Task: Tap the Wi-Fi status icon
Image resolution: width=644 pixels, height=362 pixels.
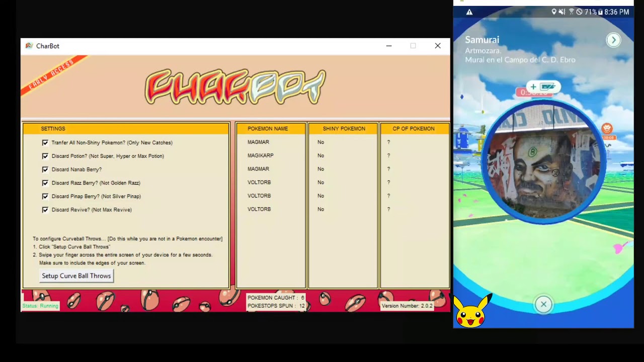Action: pyautogui.click(x=572, y=12)
